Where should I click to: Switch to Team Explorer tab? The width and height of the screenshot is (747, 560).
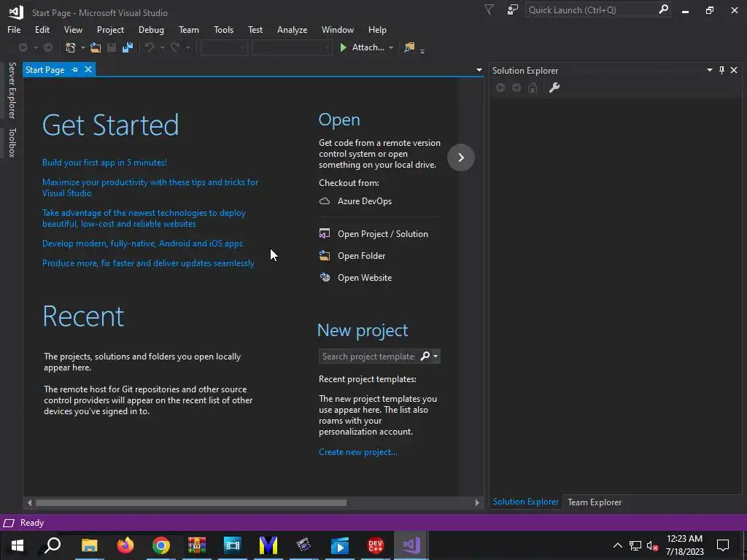pos(594,502)
